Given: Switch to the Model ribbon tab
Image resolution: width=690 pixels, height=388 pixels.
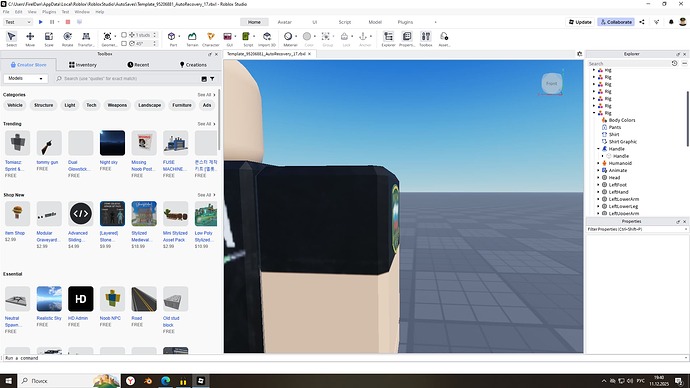Looking at the screenshot, I should tap(375, 22).
